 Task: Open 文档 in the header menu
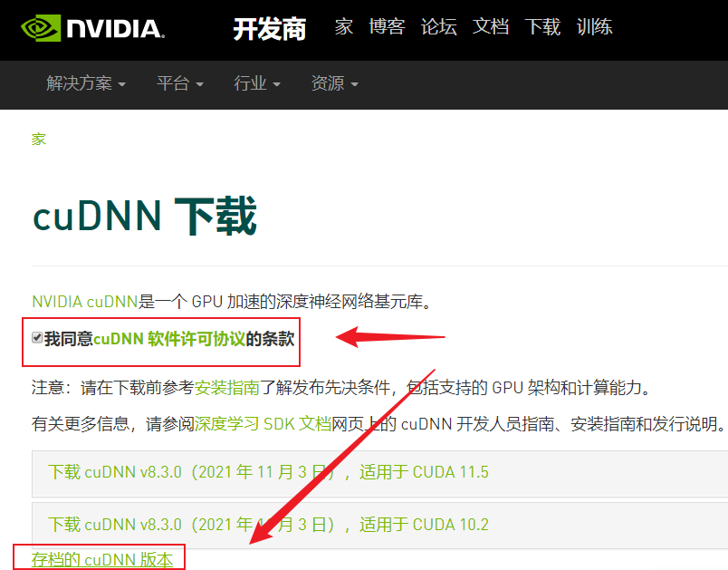click(x=491, y=26)
